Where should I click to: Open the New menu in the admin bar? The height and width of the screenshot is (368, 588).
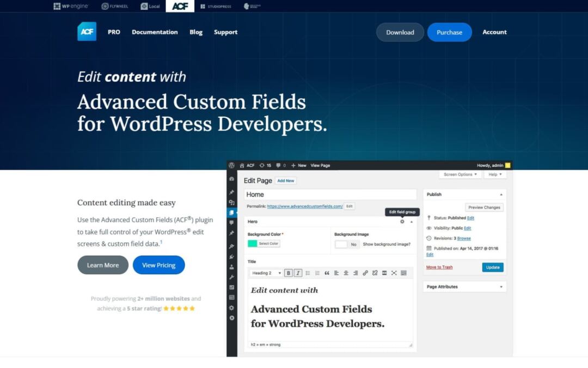tap(300, 165)
